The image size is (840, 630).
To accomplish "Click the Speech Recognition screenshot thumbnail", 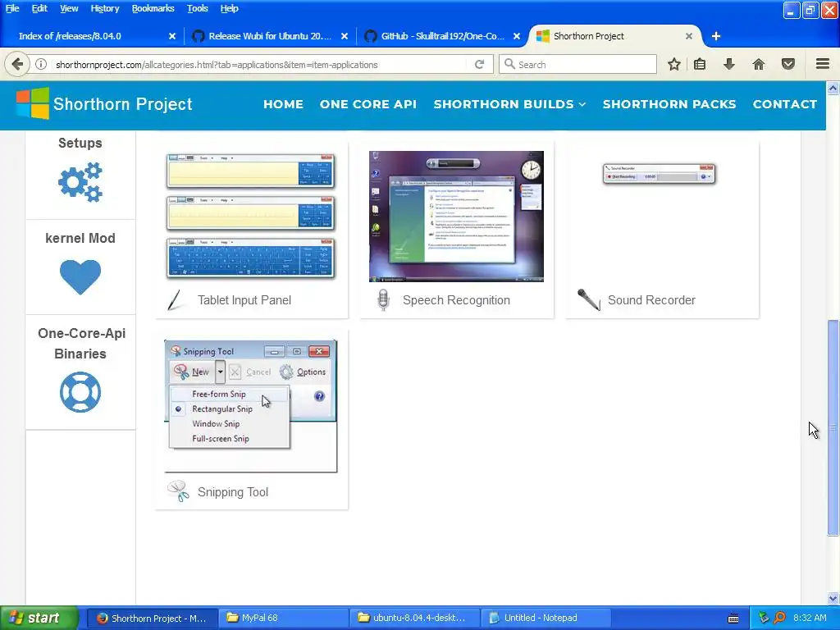I will [456, 217].
